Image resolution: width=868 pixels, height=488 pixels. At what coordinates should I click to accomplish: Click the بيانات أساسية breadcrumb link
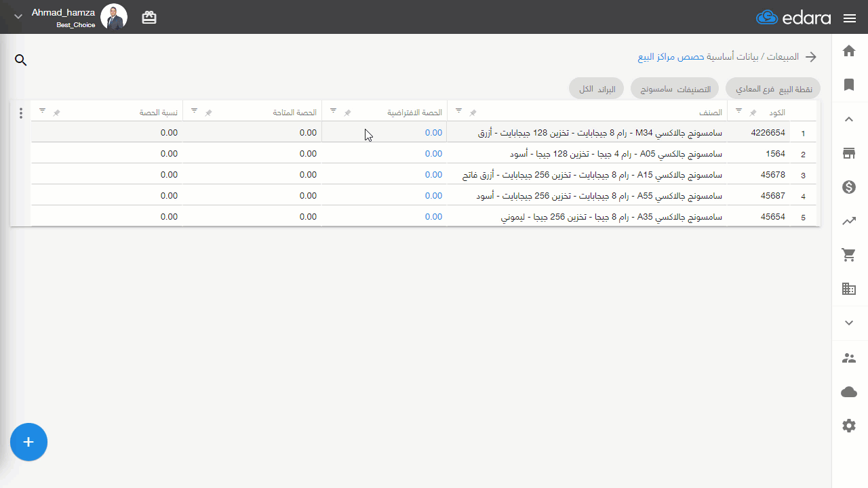pyautogui.click(x=734, y=57)
